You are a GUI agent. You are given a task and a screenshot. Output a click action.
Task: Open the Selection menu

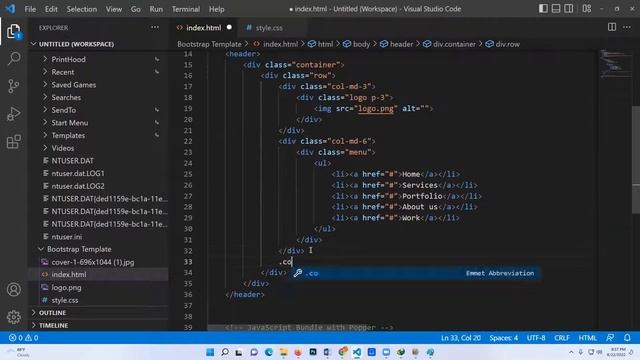[82, 9]
